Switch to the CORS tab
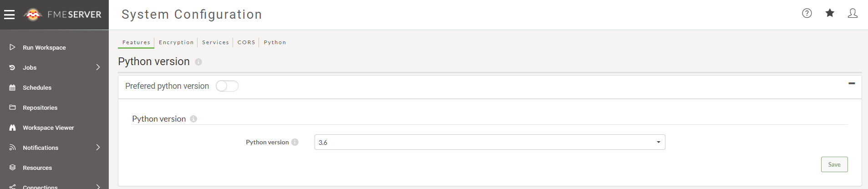Image resolution: width=868 pixels, height=189 pixels. (x=246, y=42)
